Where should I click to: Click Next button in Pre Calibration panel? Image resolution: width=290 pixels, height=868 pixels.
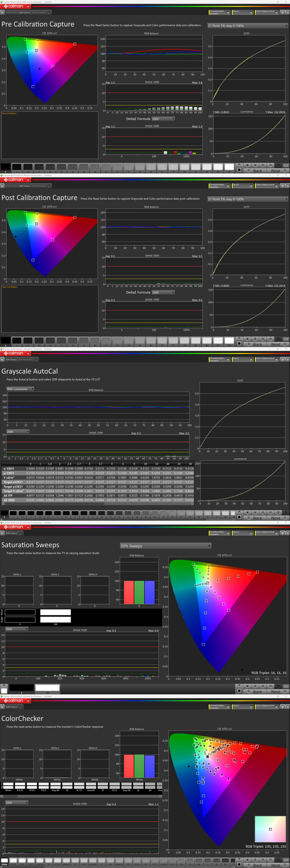276,170
